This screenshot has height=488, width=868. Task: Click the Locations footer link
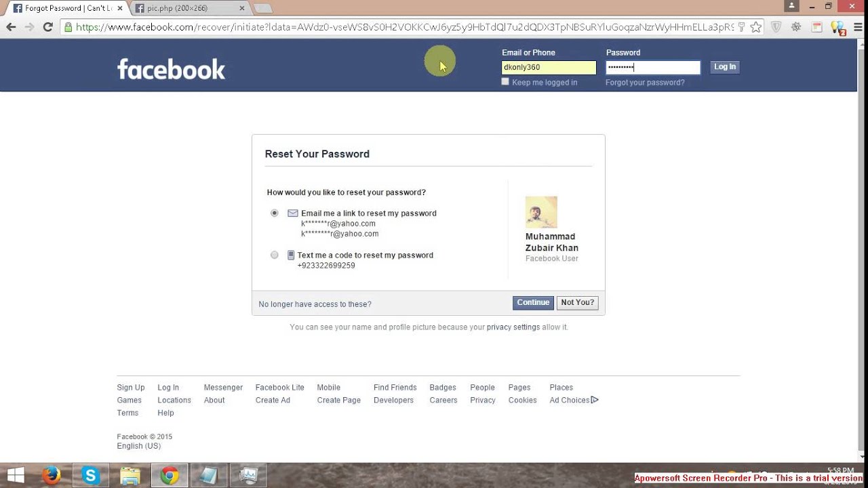[174, 401]
